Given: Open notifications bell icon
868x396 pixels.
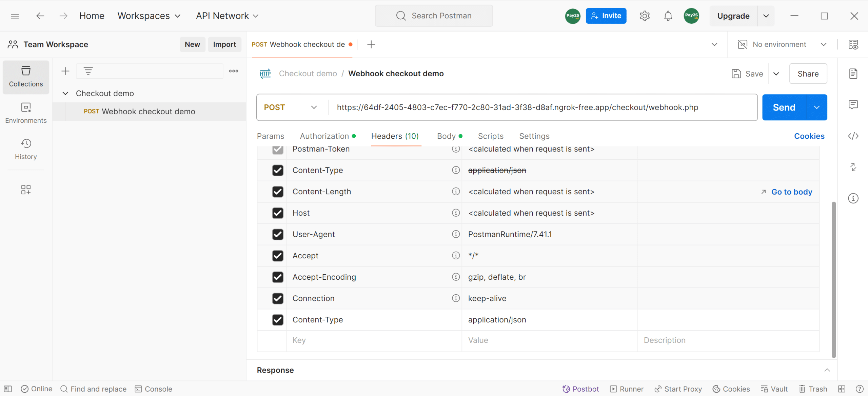Looking at the screenshot, I should pyautogui.click(x=668, y=16).
